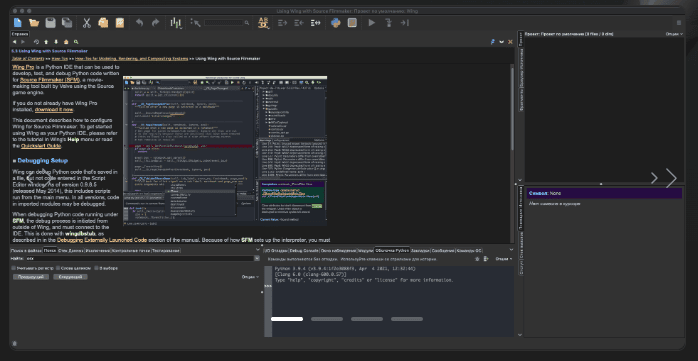This screenshot has width=698, height=361.
Task: Go to documentation home via house icon
Action: pos(66,42)
